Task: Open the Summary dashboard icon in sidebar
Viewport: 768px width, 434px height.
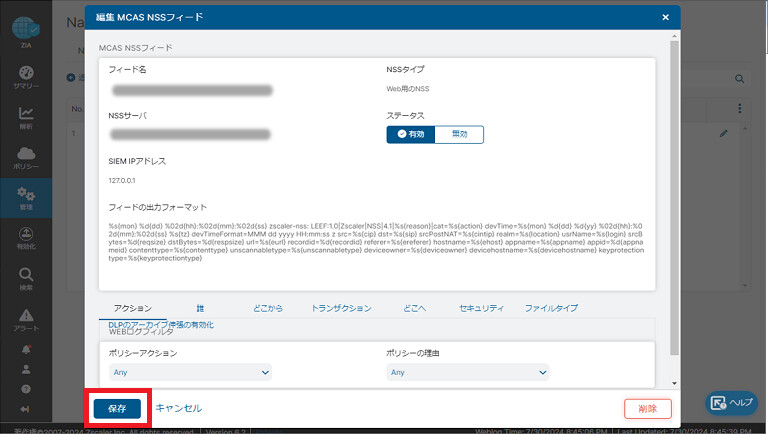Action: [26, 73]
